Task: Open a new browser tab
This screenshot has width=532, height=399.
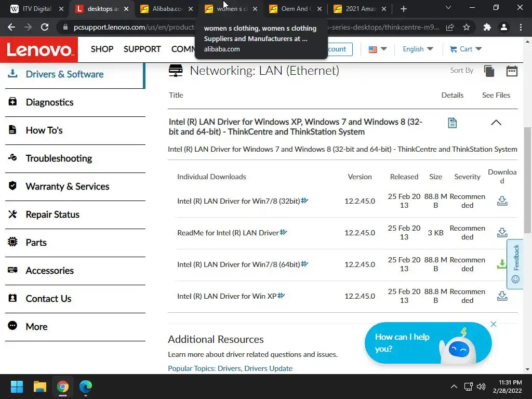Action: (403, 9)
